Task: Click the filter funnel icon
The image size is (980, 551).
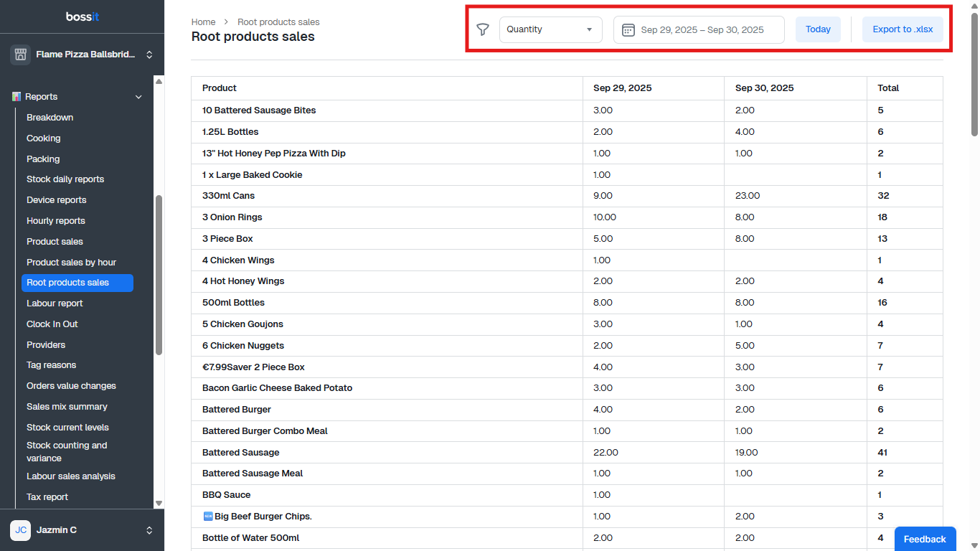Action: point(483,29)
